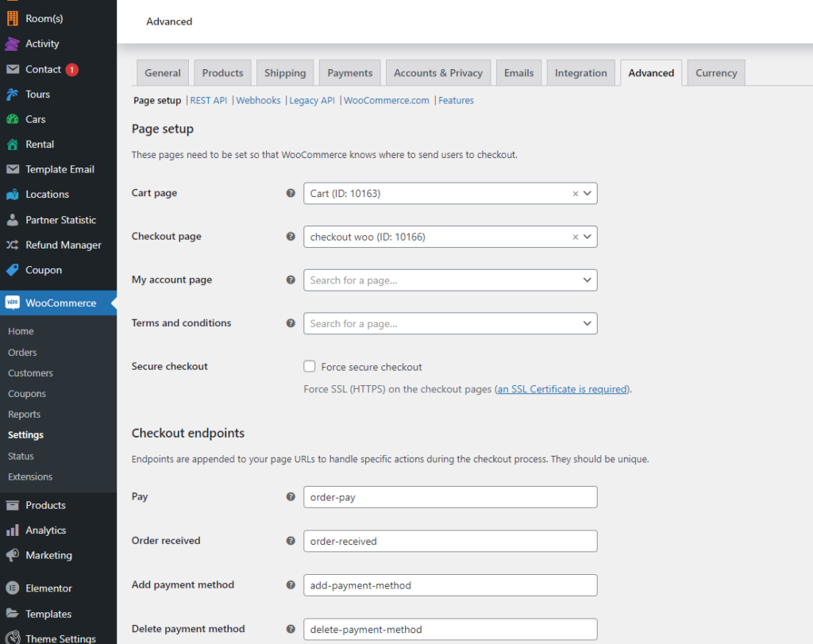Switch to the Emails tab
Image resolution: width=813 pixels, height=644 pixels.
click(519, 73)
